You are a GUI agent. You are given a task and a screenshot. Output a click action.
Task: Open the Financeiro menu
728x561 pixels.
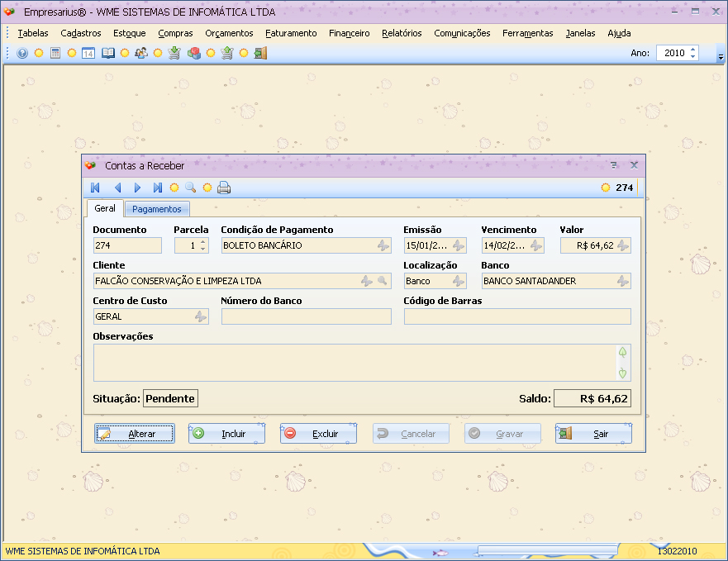tap(349, 33)
